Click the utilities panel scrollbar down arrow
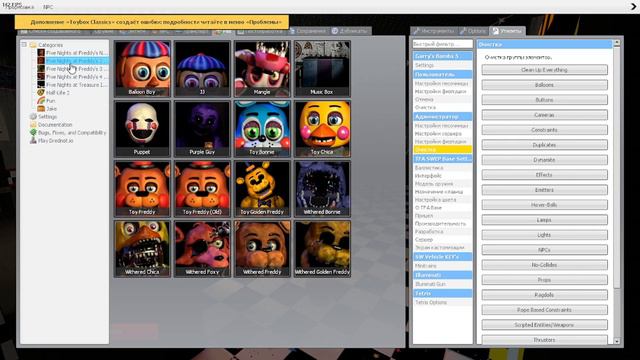Image resolution: width=640 pixels, height=360 pixels. click(x=617, y=341)
